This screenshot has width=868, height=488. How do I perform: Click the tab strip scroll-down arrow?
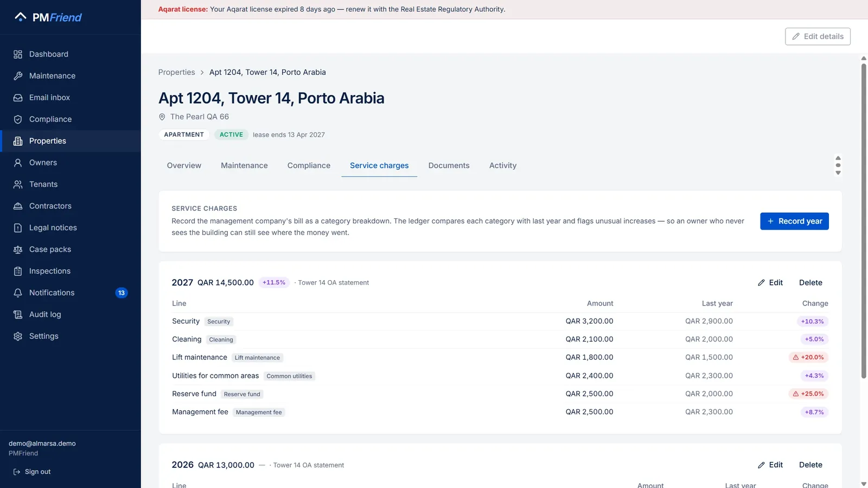coord(838,173)
